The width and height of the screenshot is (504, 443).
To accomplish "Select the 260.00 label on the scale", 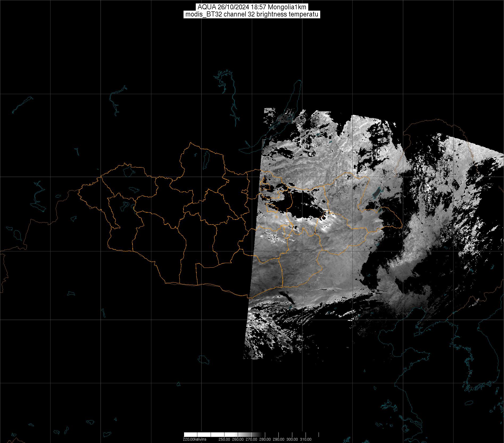I will point(238,439).
